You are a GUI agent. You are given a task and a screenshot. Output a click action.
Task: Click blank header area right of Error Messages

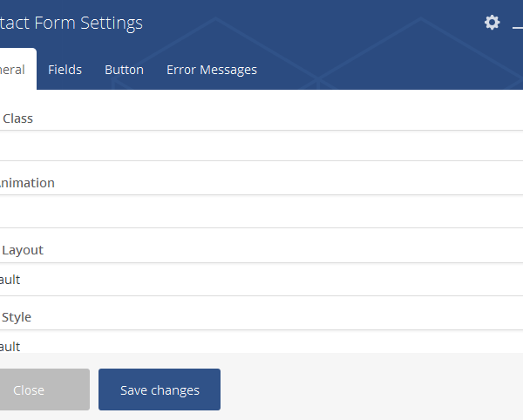pos(384,70)
